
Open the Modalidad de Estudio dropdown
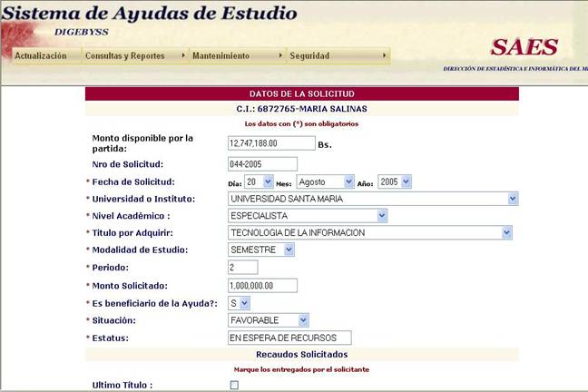coord(261,250)
